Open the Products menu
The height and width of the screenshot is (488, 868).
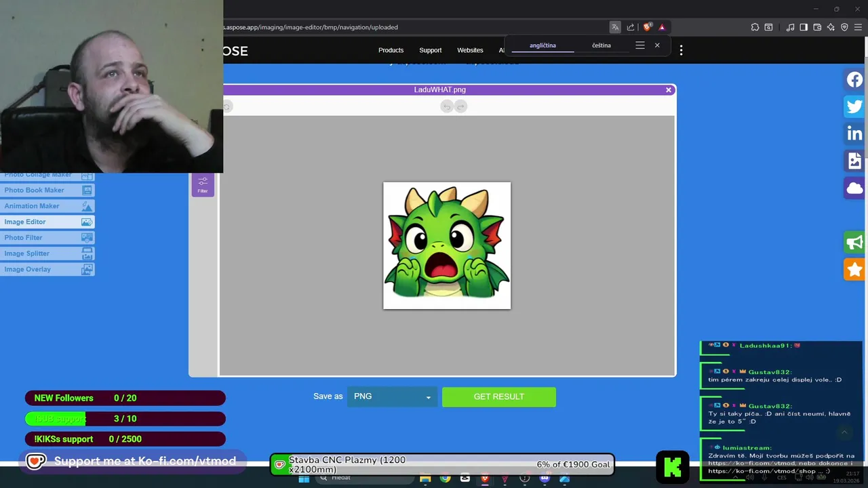[391, 50]
